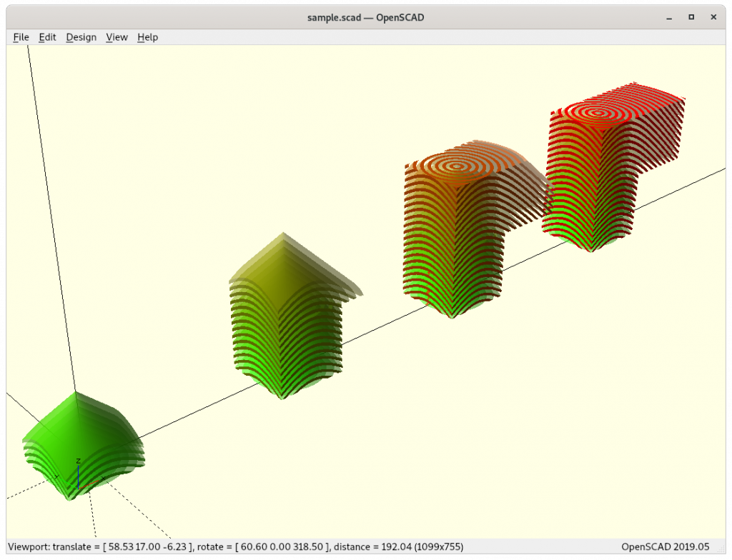The image size is (732, 560).
Task: Open the View menu
Action: coord(117,37)
